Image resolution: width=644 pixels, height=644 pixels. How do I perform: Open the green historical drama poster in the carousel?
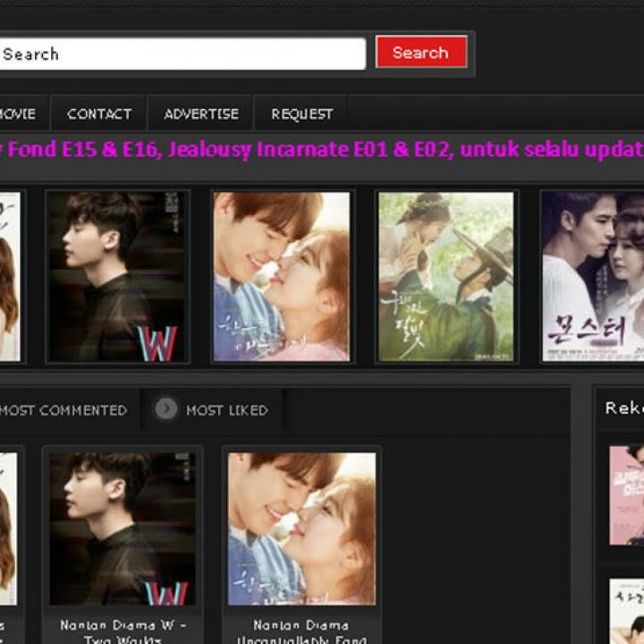tap(446, 276)
